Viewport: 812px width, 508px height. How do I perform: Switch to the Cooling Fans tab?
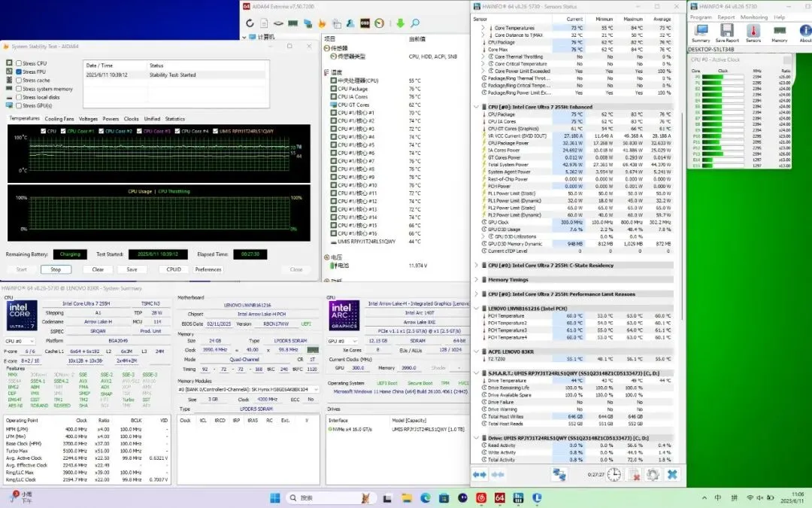pyautogui.click(x=59, y=119)
